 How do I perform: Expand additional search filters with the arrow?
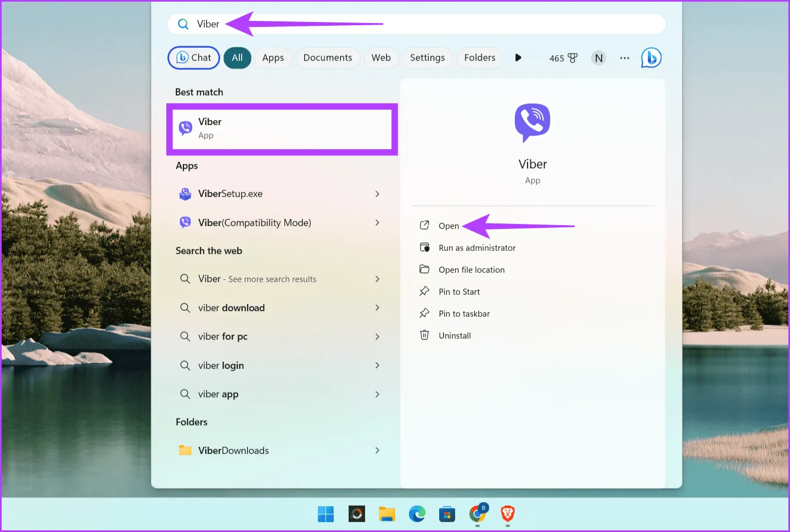pos(518,58)
